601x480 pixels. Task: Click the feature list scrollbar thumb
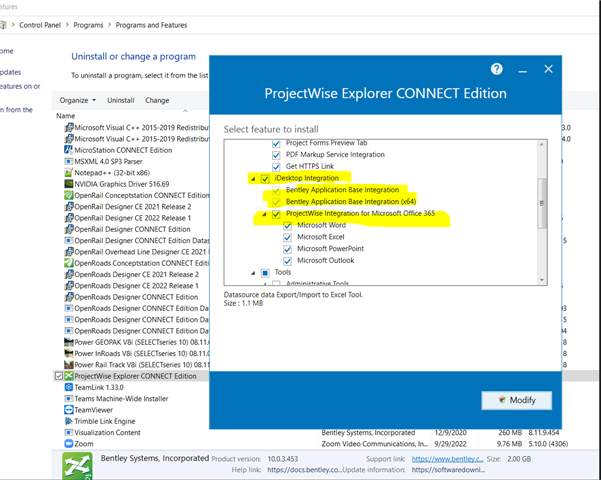542,203
